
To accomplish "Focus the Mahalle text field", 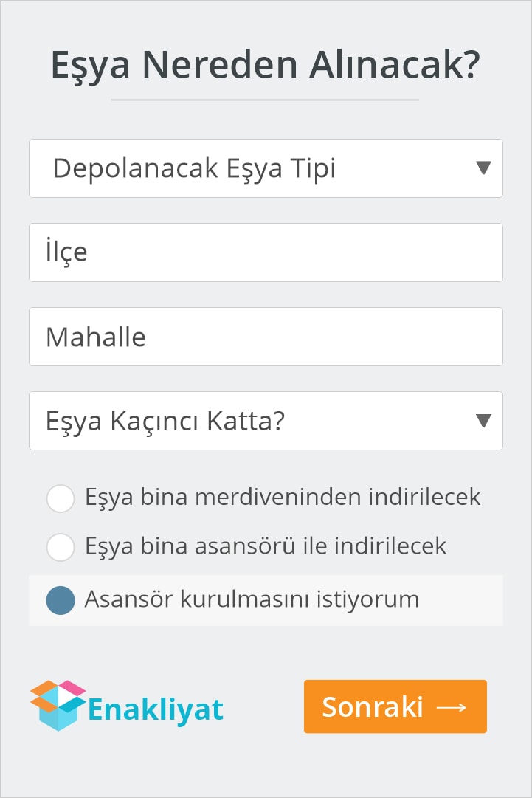I will 266,337.
